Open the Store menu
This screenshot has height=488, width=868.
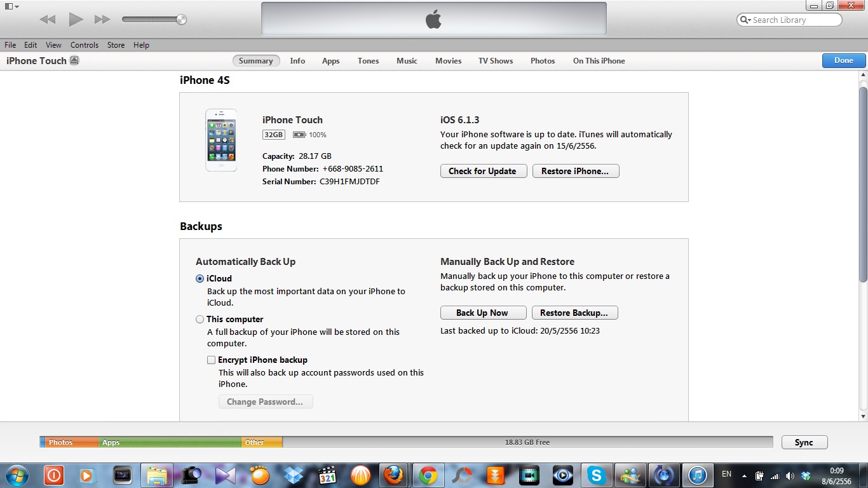pos(116,45)
